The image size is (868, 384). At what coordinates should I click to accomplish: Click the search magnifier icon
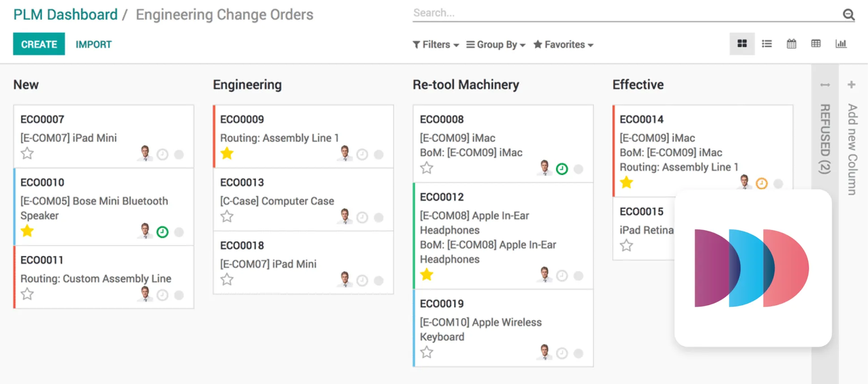[849, 14]
